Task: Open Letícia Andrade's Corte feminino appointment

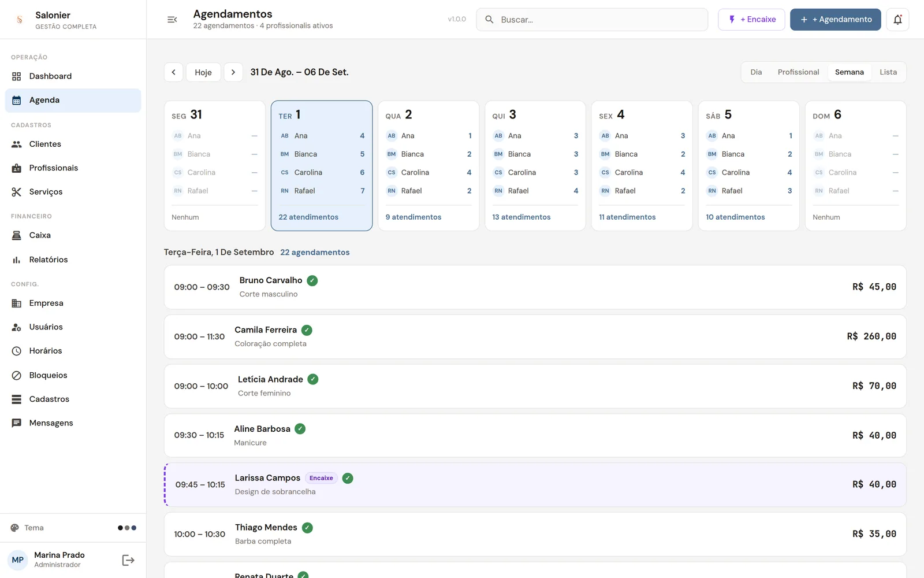Action: point(535,386)
